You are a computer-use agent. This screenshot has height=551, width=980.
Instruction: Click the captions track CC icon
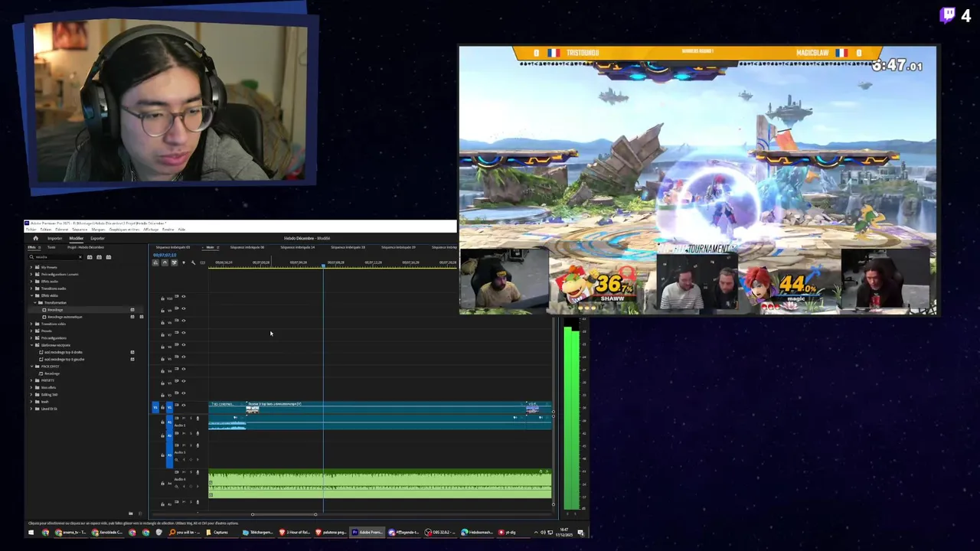pyautogui.click(x=202, y=262)
